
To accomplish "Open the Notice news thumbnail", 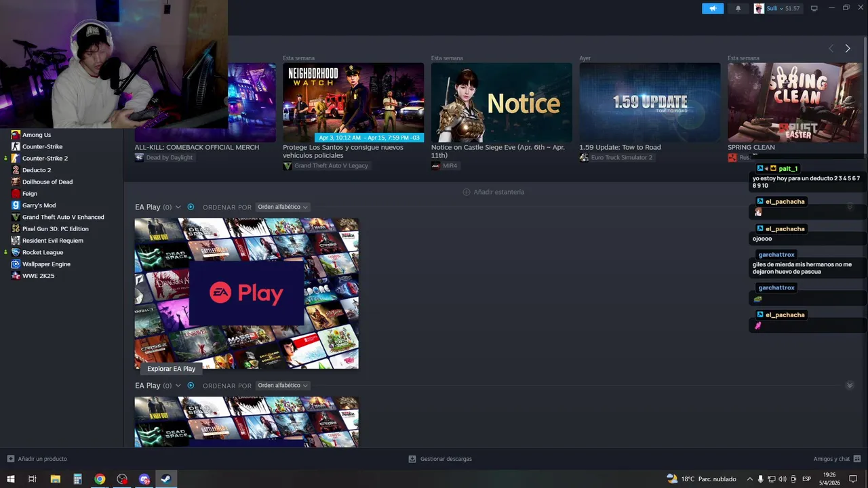I will click(x=502, y=102).
